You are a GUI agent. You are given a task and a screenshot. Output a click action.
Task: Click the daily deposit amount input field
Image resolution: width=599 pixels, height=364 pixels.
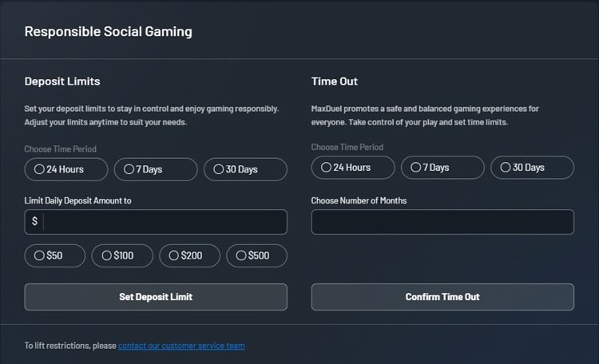[164, 222]
